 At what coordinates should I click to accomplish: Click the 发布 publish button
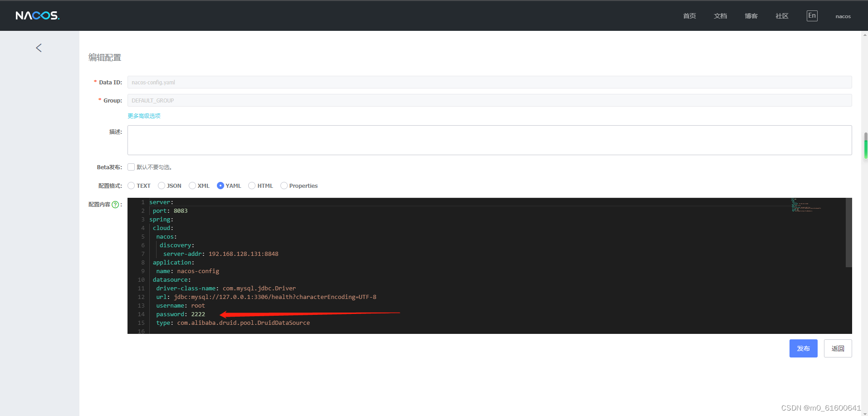coord(803,348)
